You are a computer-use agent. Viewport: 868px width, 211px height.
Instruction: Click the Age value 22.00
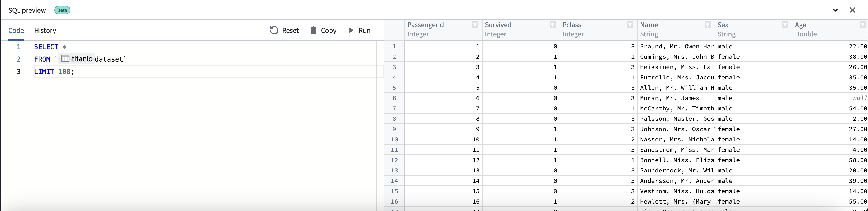(830, 46)
